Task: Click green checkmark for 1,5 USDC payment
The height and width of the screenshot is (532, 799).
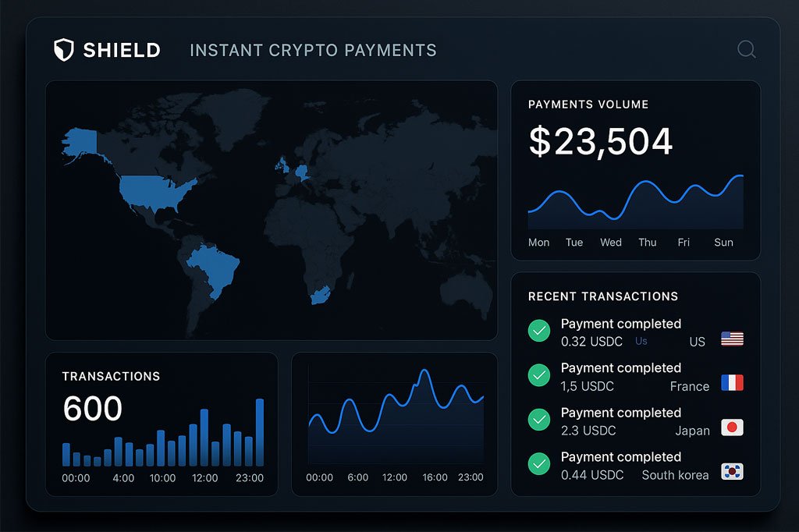Action: [538, 376]
